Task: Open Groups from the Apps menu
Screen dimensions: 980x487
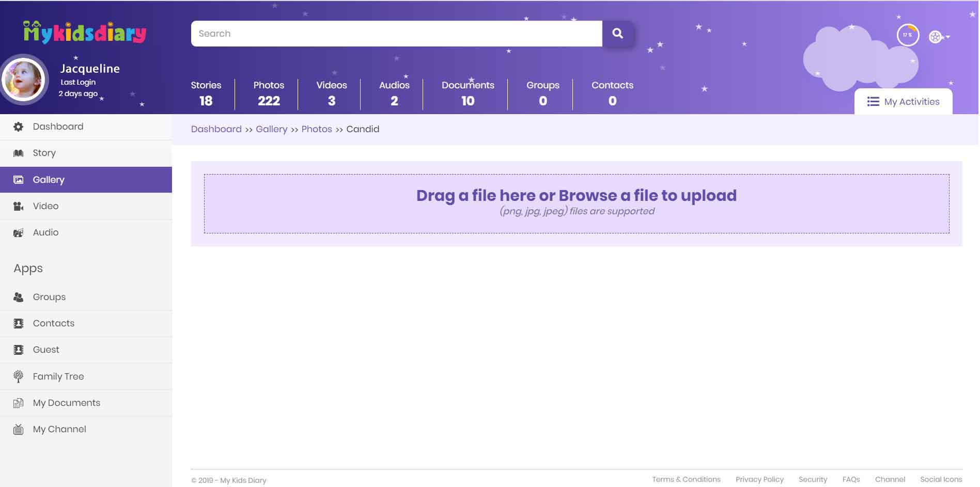Action: click(x=49, y=297)
